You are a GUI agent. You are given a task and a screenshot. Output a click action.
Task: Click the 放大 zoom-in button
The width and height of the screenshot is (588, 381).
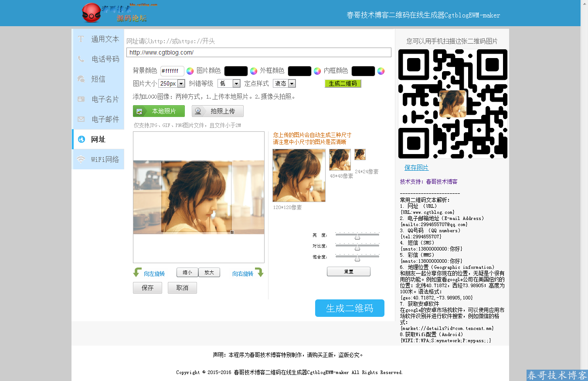click(x=209, y=272)
